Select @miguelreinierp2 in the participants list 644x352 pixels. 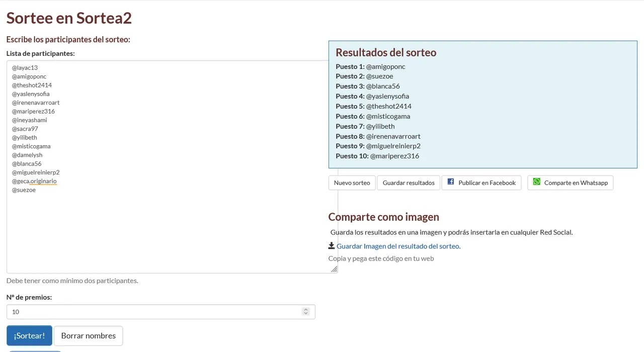click(36, 172)
